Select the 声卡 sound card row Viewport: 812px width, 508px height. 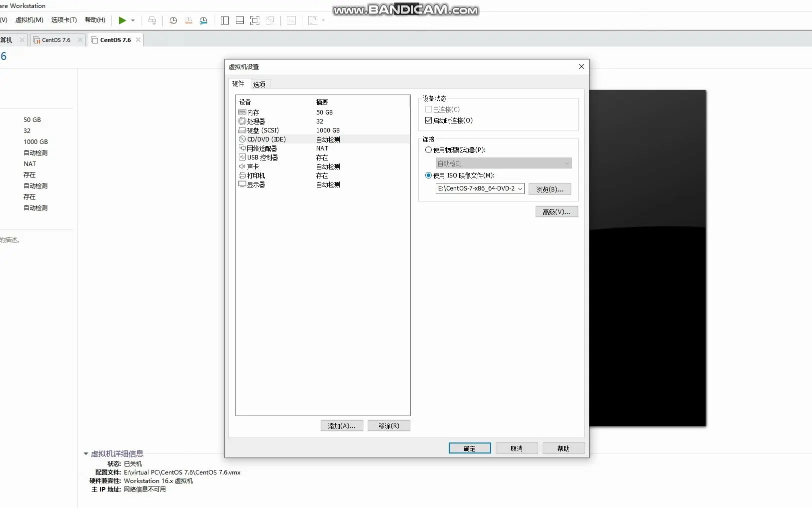click(323, 166)
